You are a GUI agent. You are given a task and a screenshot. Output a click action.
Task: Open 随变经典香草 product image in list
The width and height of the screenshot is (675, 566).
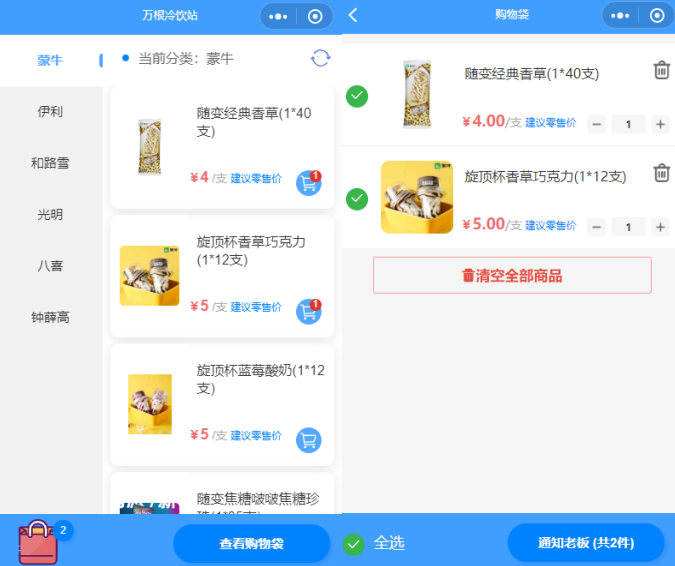(x=149, y=147)
